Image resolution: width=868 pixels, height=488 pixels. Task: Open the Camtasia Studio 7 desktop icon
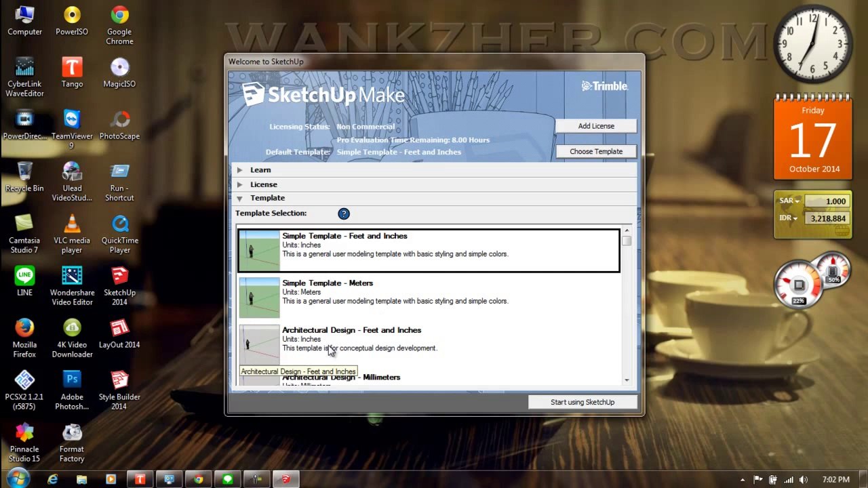[24, 235]
